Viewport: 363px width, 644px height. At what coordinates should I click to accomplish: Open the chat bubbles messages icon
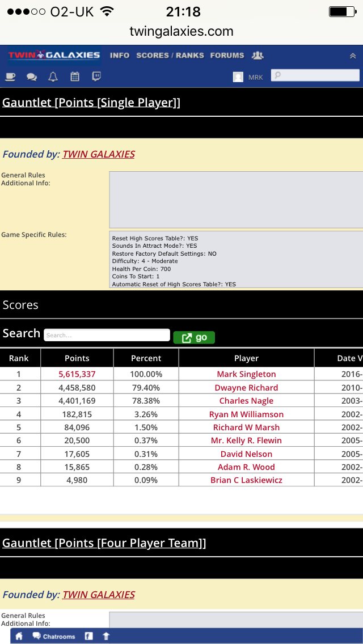point(32,77)
